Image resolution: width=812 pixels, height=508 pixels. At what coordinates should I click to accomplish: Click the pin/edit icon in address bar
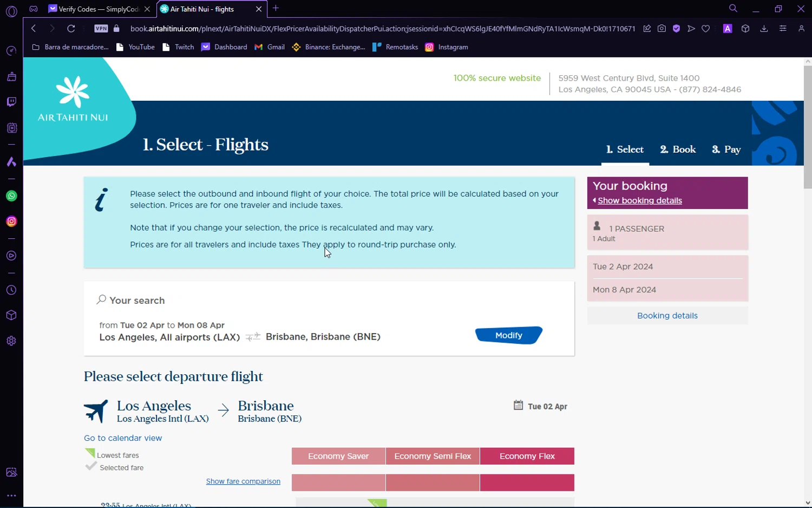click(647, 29)
